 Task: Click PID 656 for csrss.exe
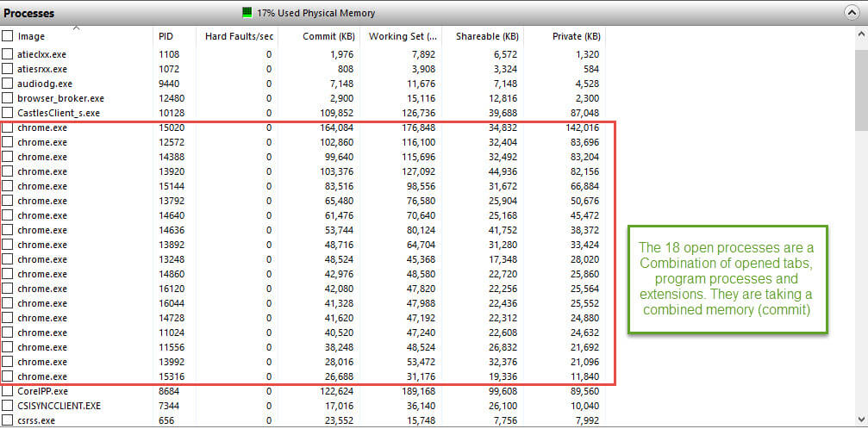[166, 420]
